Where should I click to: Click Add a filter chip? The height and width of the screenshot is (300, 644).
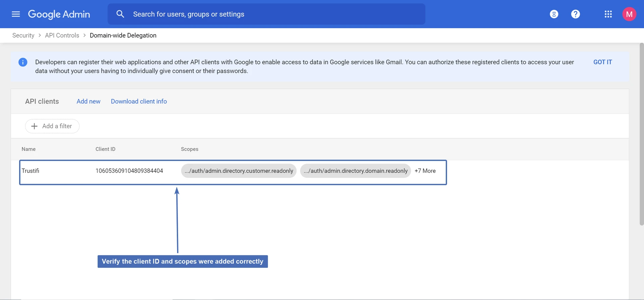point(52,126)
